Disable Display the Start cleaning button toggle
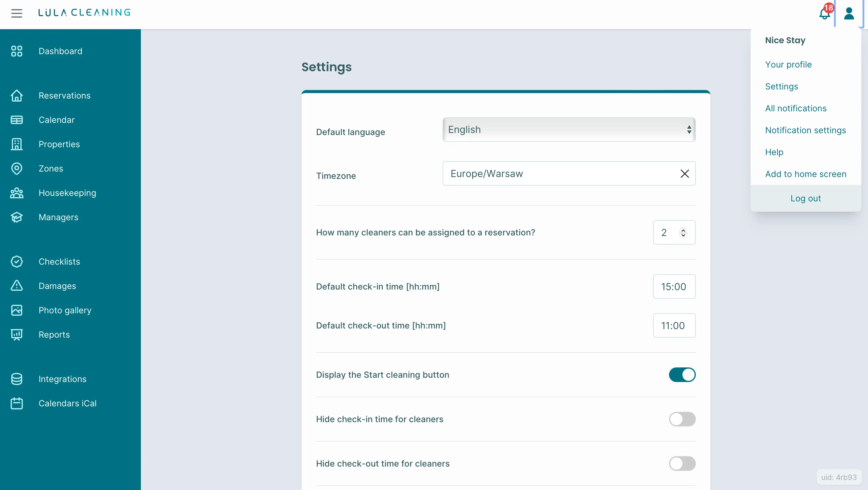868x490 pixels. pos(682,375)
